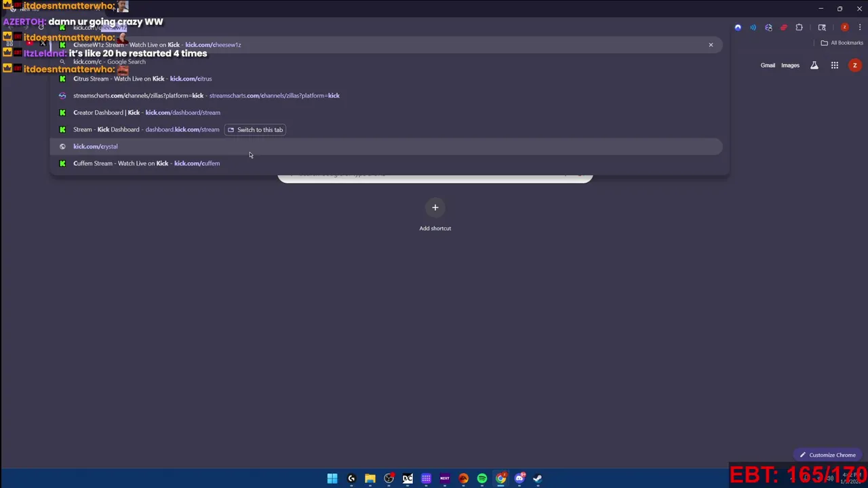
Task: Open the purple grid app from taskbar
Action: tap(426, 479)
